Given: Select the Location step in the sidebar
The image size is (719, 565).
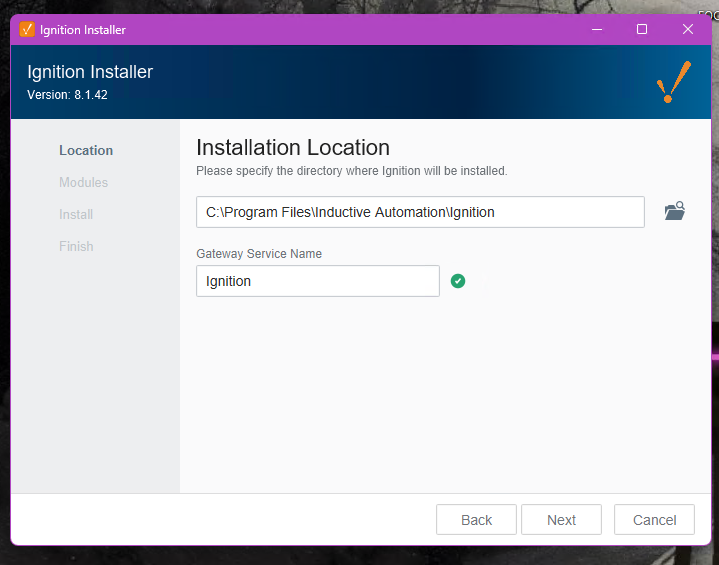Looking at the screenshot, I should tap(86, 150).
